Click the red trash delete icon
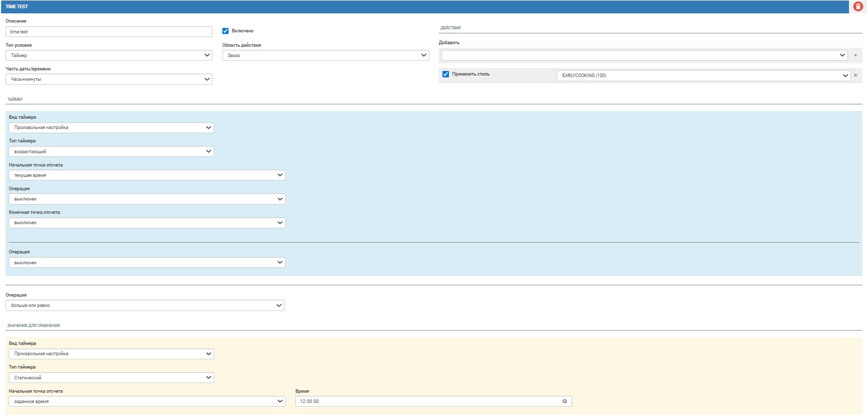Viewport: 868px width, 420px height. pyautogui.click(x=858, y=7)
